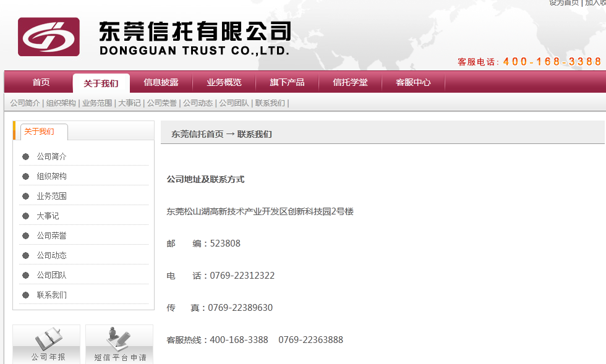
Task: Open the 短信平台申请 SMS platform icon
Action: click(119, 344)
